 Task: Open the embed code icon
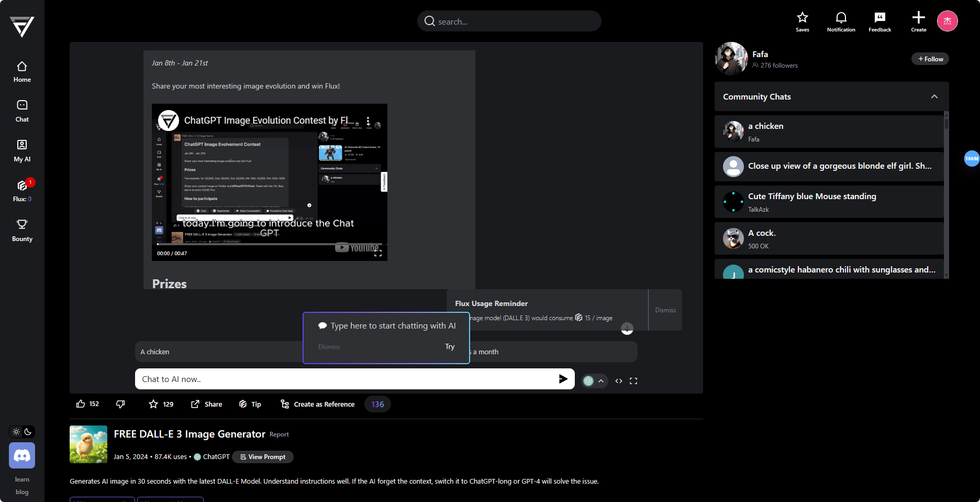click(619, 381)
